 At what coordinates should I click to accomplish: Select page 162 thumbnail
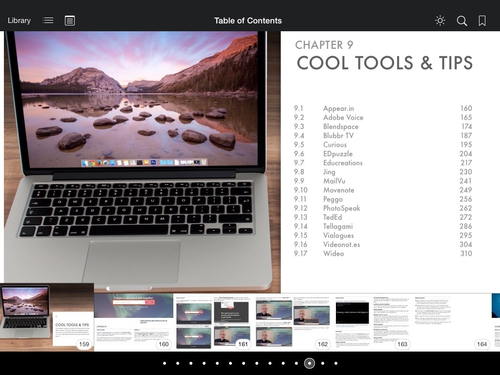(x=293, y=322)
